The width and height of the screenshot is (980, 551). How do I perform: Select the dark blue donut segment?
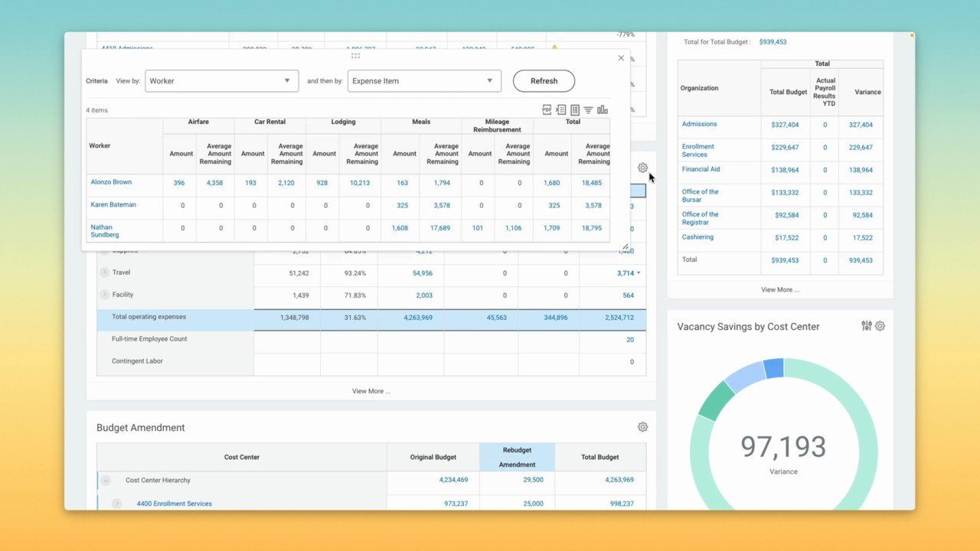coord(773,368)
